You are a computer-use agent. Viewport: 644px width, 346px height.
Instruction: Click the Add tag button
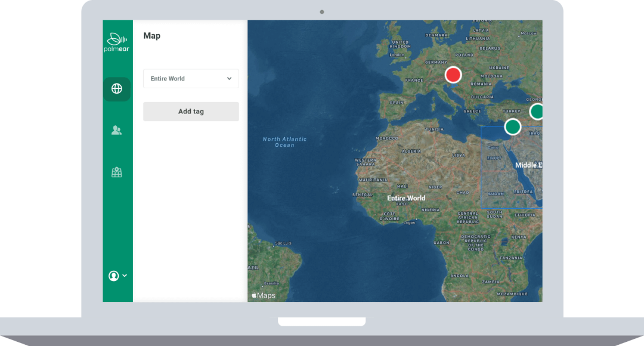click(191, 112)
